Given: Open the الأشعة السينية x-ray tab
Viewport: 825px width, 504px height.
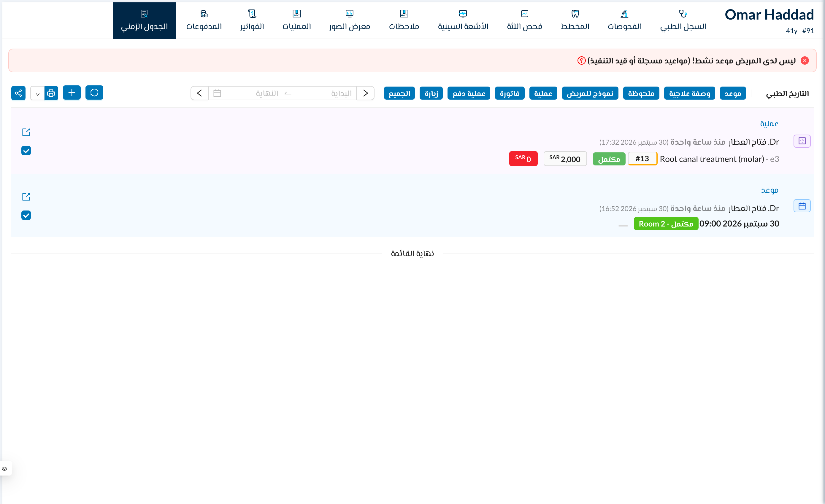Looking at the screenshot, I should 463,20.
